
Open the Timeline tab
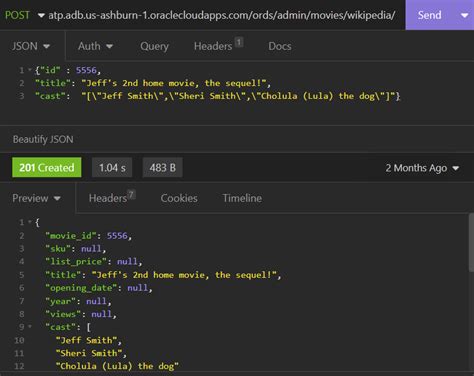242,198
